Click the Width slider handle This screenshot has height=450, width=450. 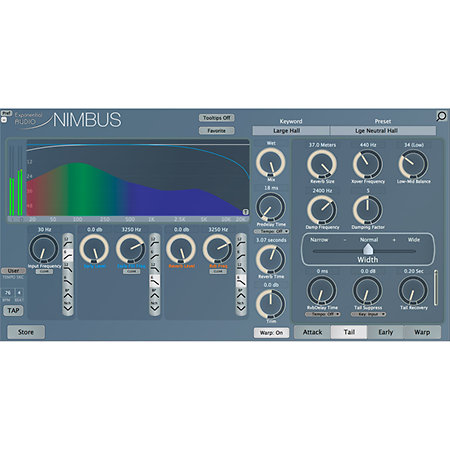click(368, 249)
